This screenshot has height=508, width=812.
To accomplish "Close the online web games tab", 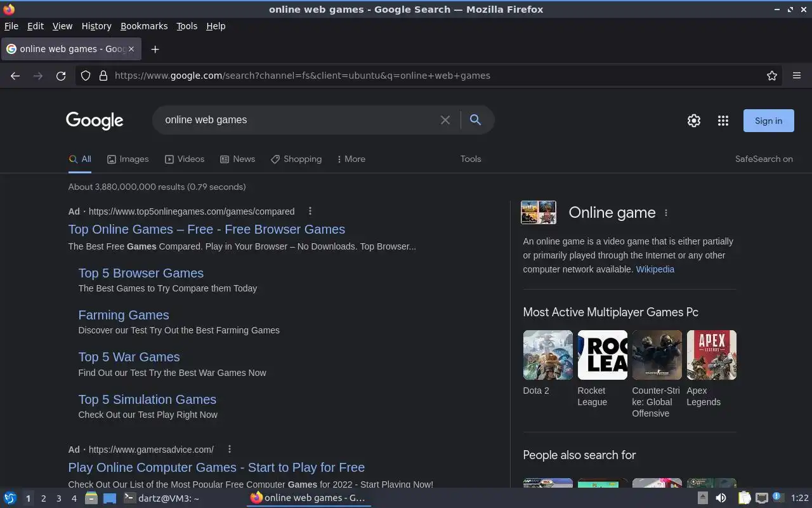I will pyautogui.click(x=131, y=49).
